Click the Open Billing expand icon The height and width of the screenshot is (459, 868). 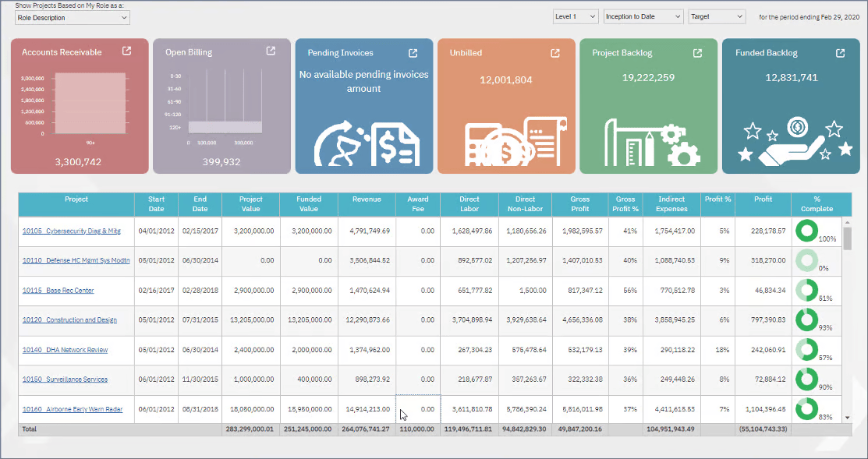coord(270,51)
